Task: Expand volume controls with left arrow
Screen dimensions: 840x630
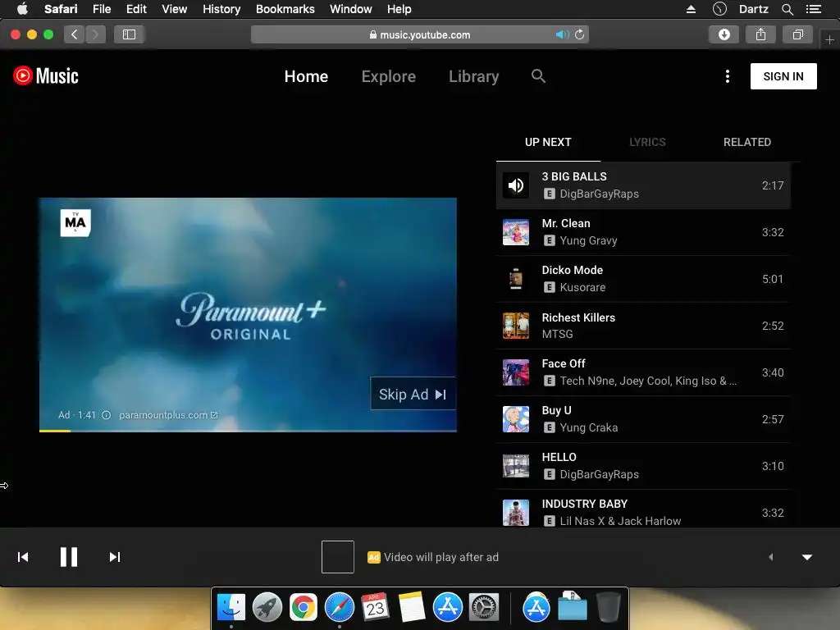Action: (771, 557)
